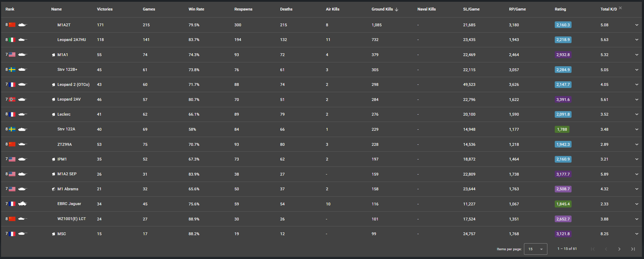Expand the M1A2T row details
Viewport: 644px width, 259px height.
pos(637,25)
